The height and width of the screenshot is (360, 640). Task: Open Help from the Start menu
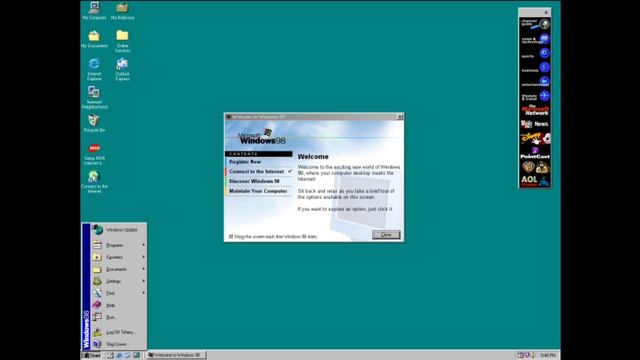click(x=119, y=305)
